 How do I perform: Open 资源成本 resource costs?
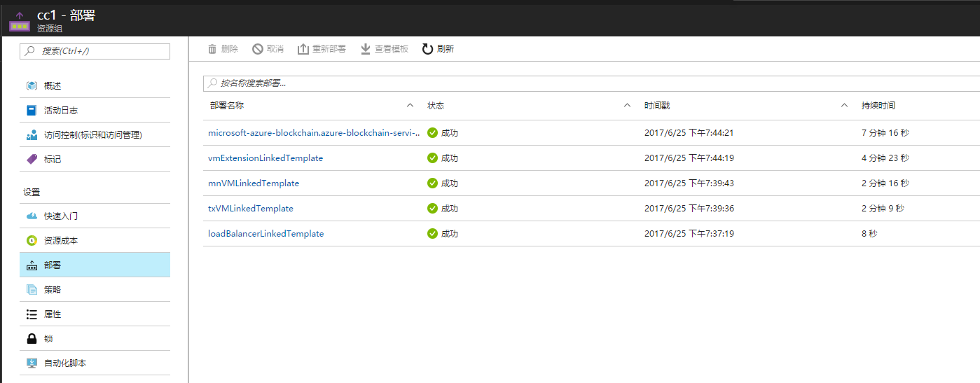[60, 241]
